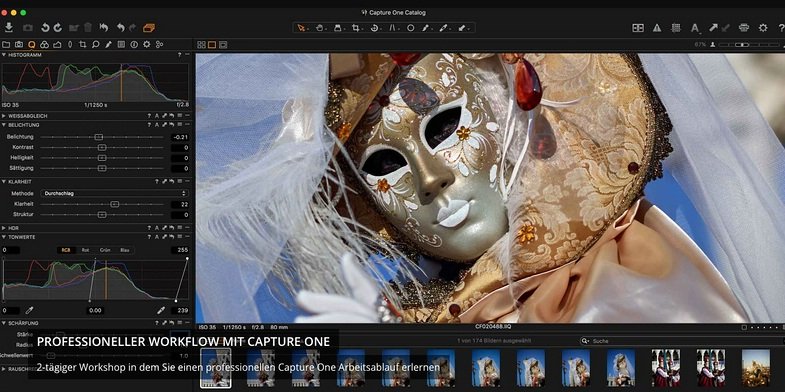Open the Methode Durchschlag dropdown
The image size is (785, 392).
pyautogui.click(x=115, y=193)
